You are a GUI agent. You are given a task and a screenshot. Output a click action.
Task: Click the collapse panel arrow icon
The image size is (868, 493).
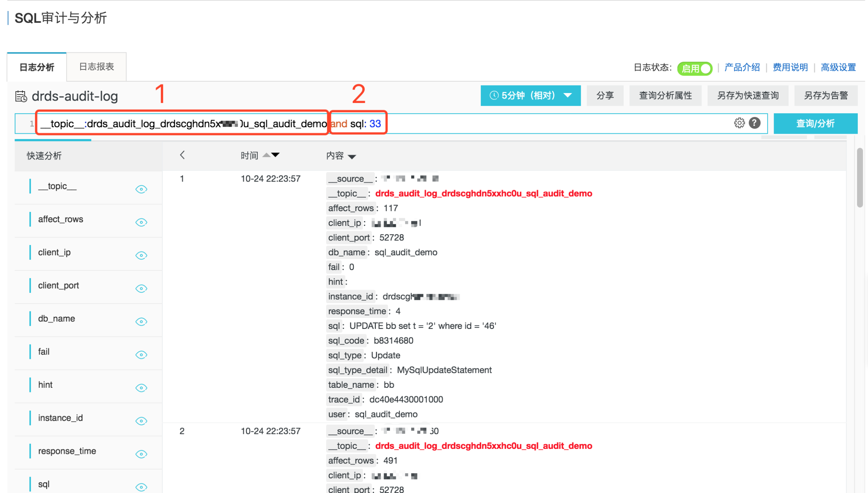tap(182, 156)
